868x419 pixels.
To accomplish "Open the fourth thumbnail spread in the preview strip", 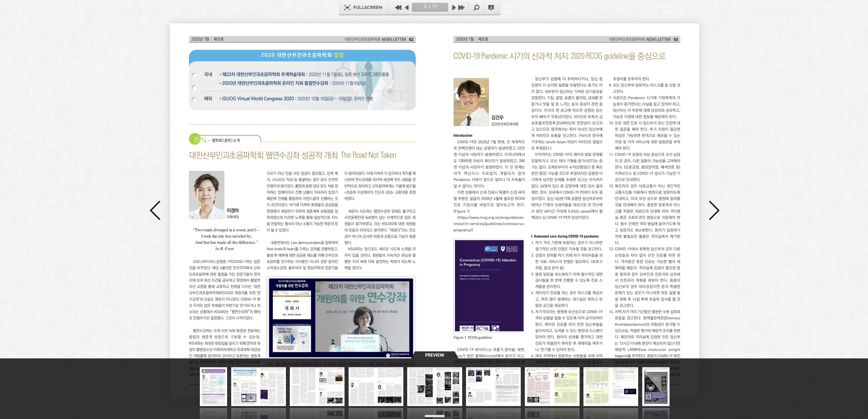I will pos(376,386).
